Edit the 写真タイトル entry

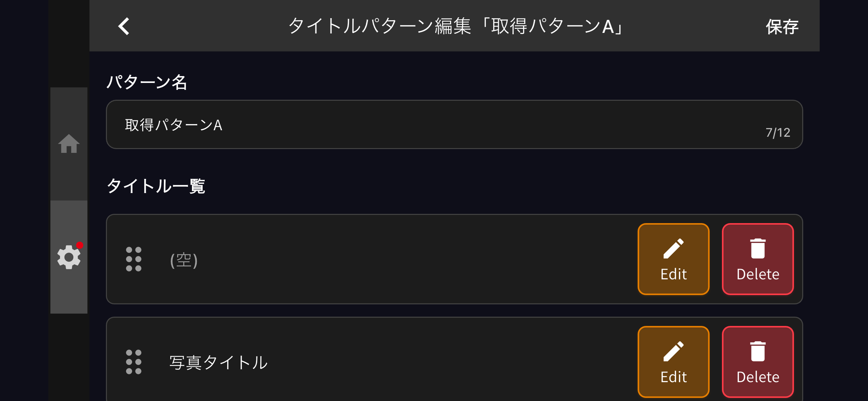673,362
